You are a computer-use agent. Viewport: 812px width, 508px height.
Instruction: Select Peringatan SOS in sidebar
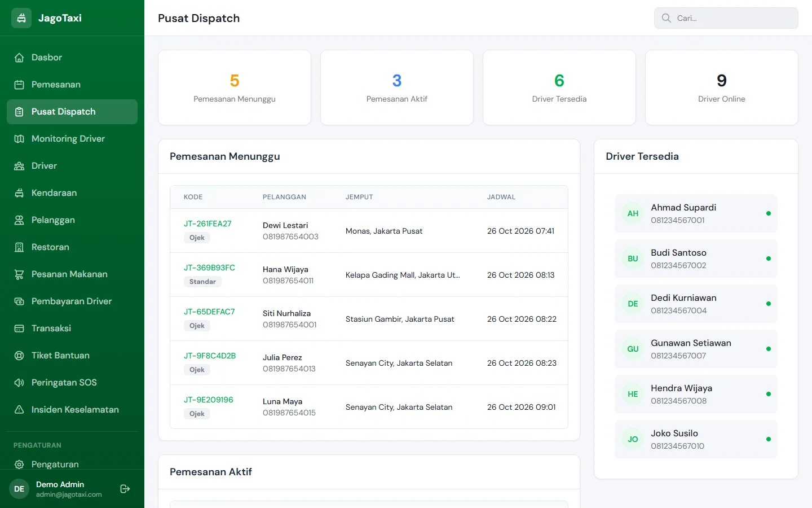[72, 383]
